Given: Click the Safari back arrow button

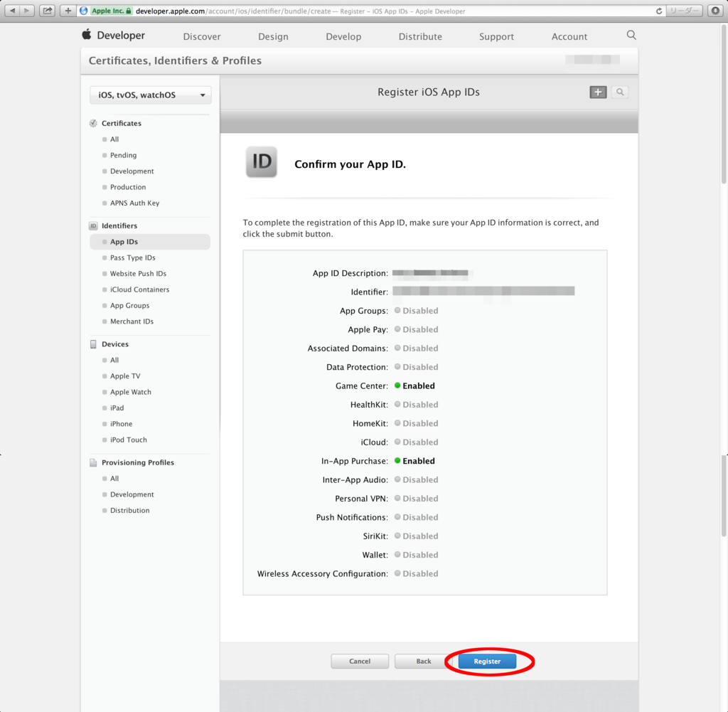Looking at the screenshot, I should [13, 11].
